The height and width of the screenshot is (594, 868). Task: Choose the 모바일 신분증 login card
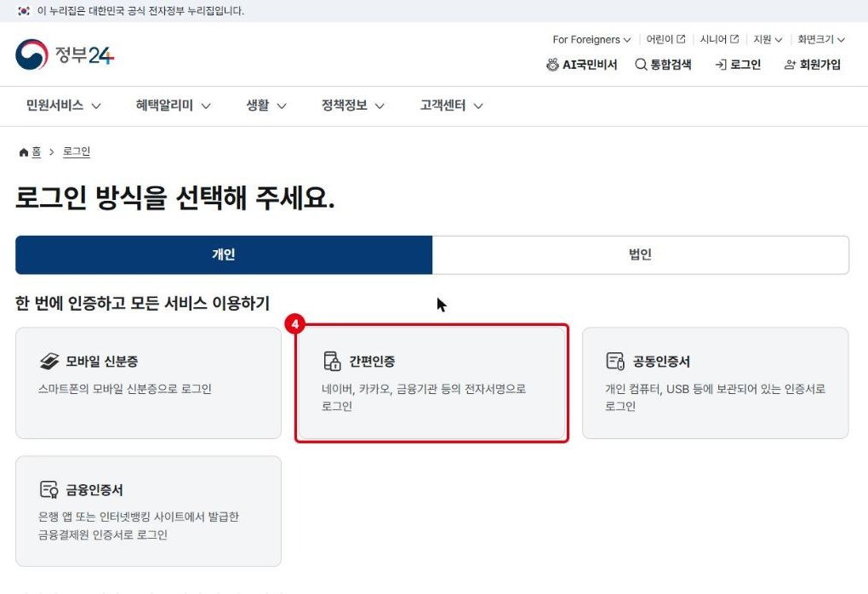coord(148,383)
